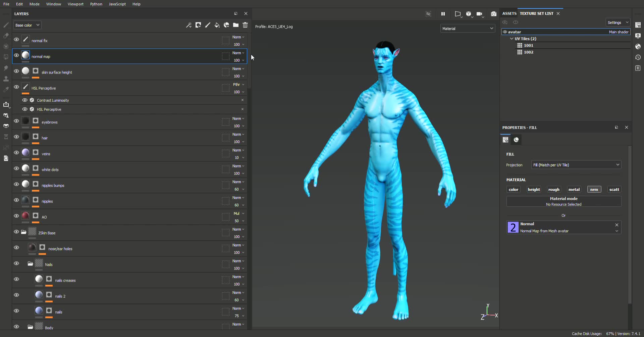The height and width of the screenshot is (337, 644).
Task: Open the Projection Fill (Match per UV Tile) dropdown
Action: pyautogui.click(x=576, y=165)
